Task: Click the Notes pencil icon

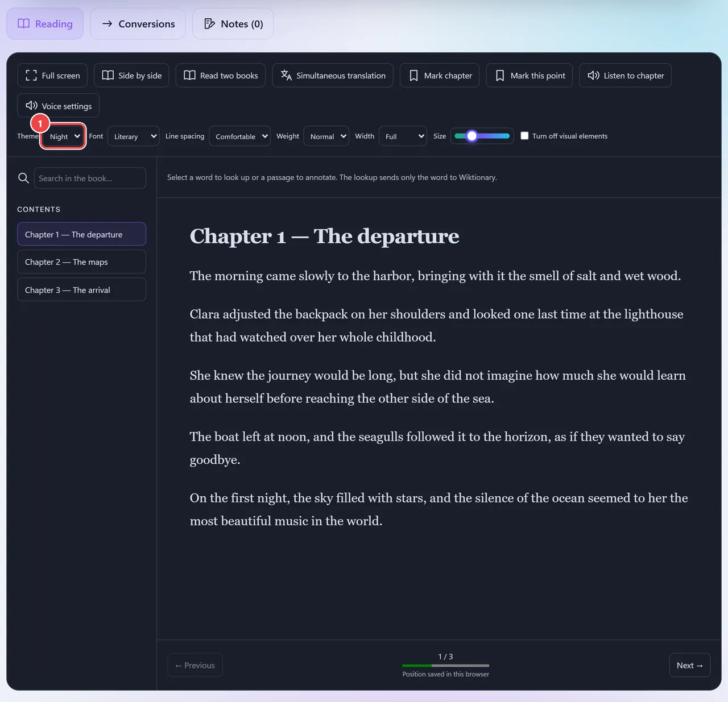Action: click(x=209, y=24)
